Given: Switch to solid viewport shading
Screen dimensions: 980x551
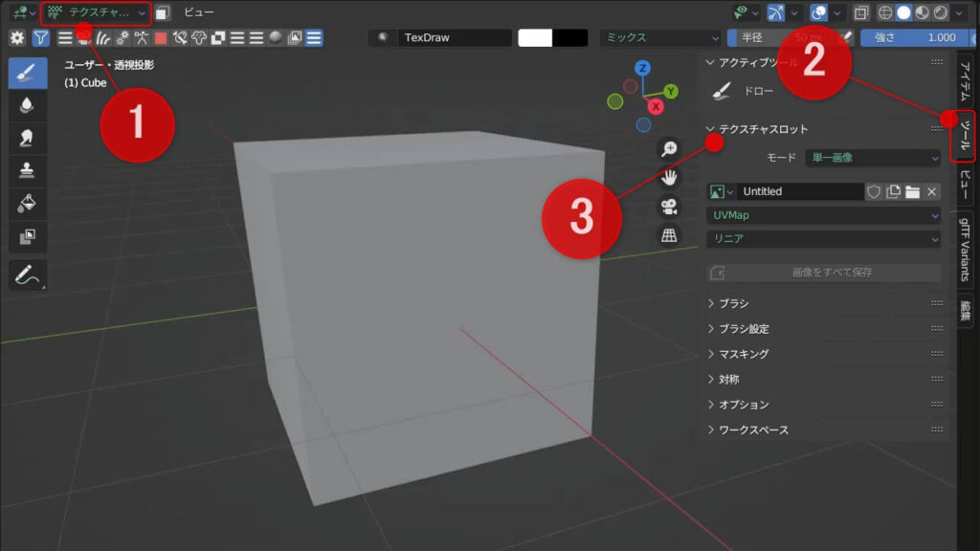Looking at the screenshot, I should 903,12.
